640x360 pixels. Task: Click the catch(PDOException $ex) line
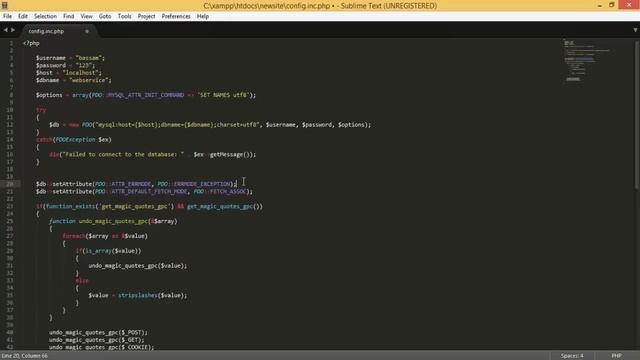click(x=74, y=140)
